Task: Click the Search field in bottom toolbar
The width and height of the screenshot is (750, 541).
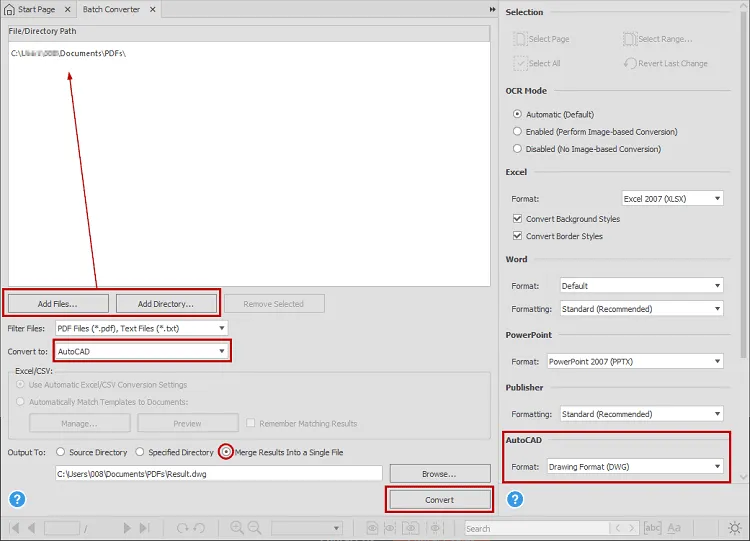Action: [537, 528]
